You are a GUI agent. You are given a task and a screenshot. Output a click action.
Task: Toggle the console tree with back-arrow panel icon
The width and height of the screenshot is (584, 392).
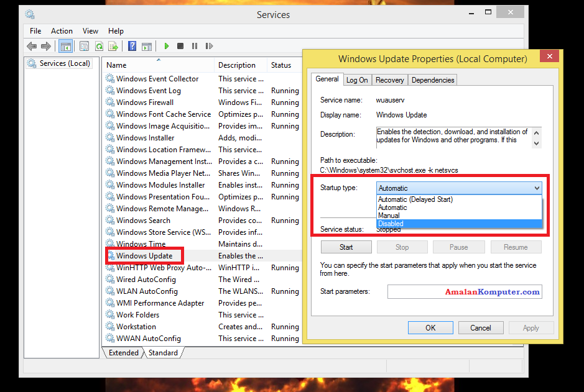65,45
